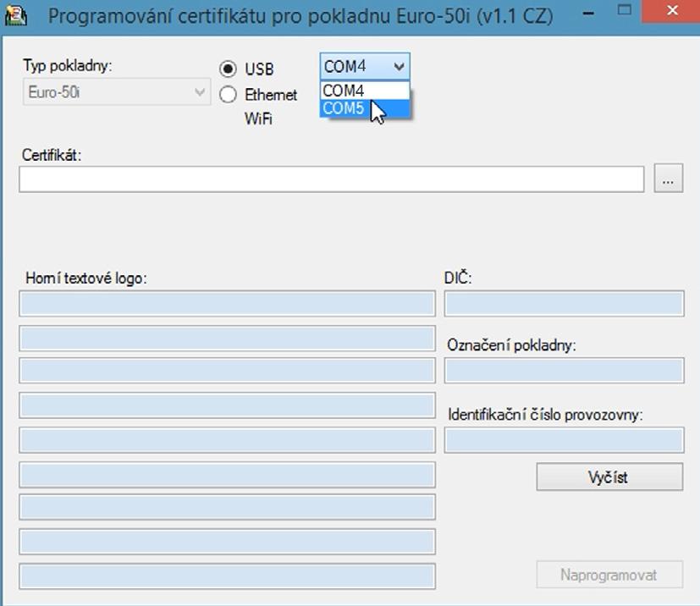
Task: Click the first Horní textové logo field
Action: (227, 304)
